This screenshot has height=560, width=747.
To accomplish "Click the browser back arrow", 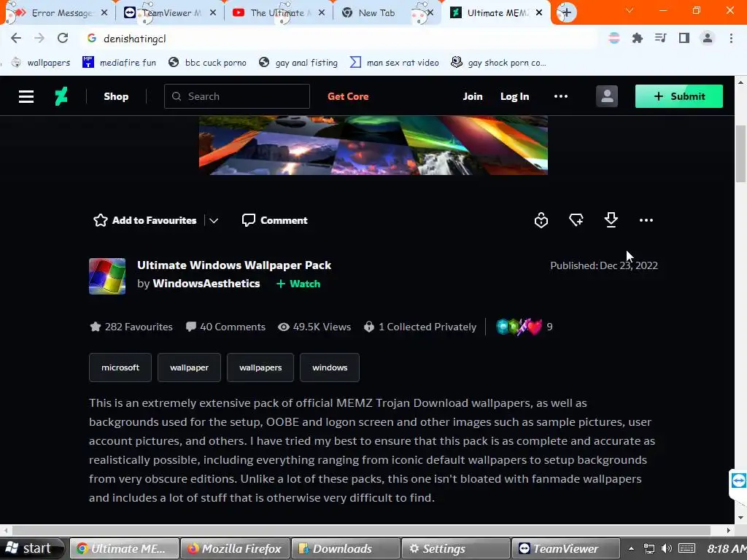I will [x=16, y=38].
